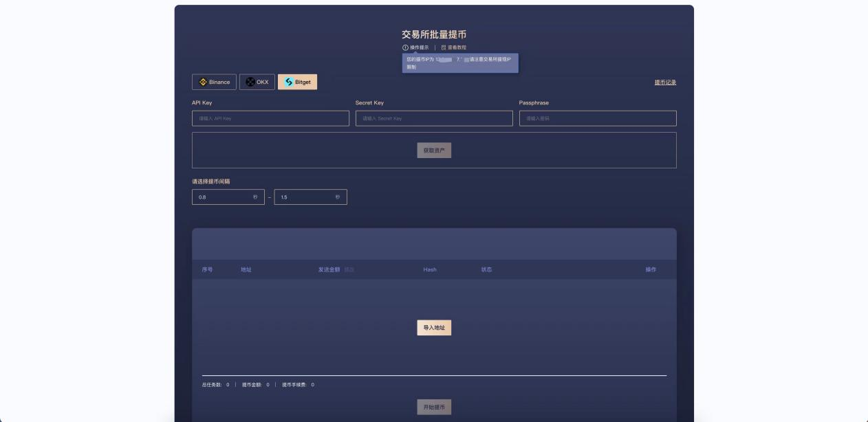Select the Binance exchange logo

coord(203,82)
